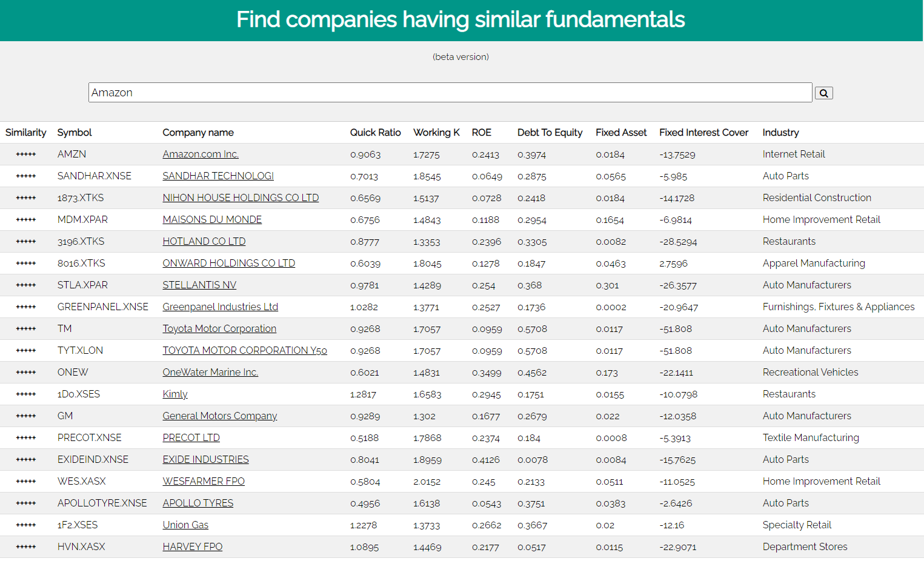Select the HOTLAND CO LTD link
The height and width of the screenshot is (561, 924).
(x=204, y=242)
